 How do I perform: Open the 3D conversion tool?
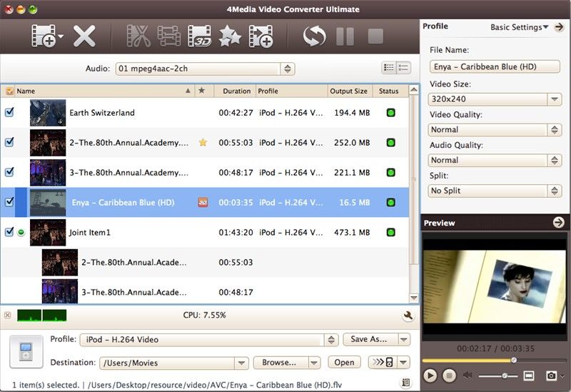[199, 36]
